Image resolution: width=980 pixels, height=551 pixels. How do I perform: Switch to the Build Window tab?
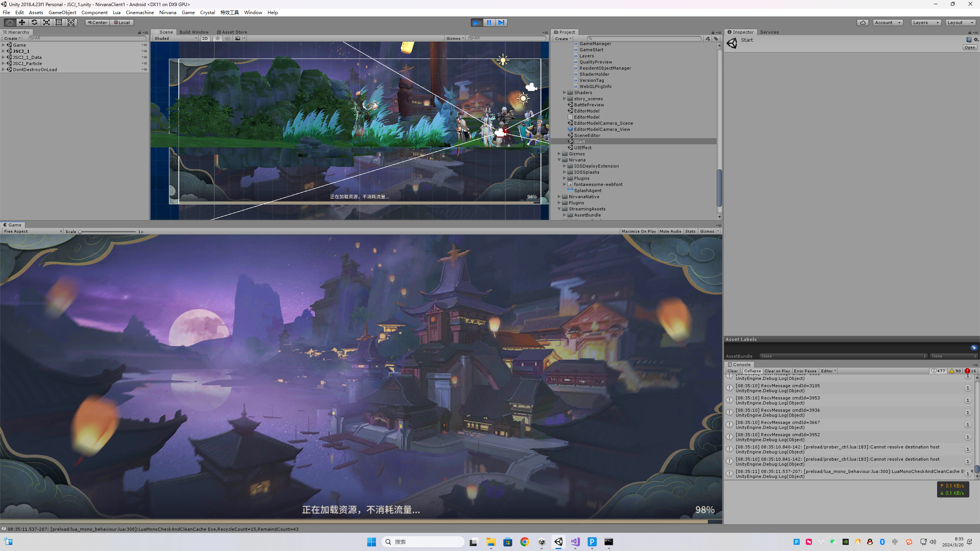[194, 32]
